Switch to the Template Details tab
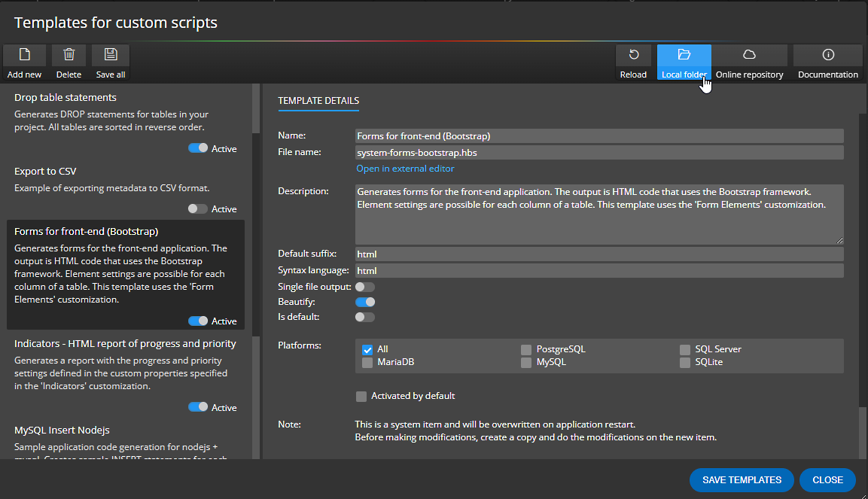868x499 pixels. point(318,101)
